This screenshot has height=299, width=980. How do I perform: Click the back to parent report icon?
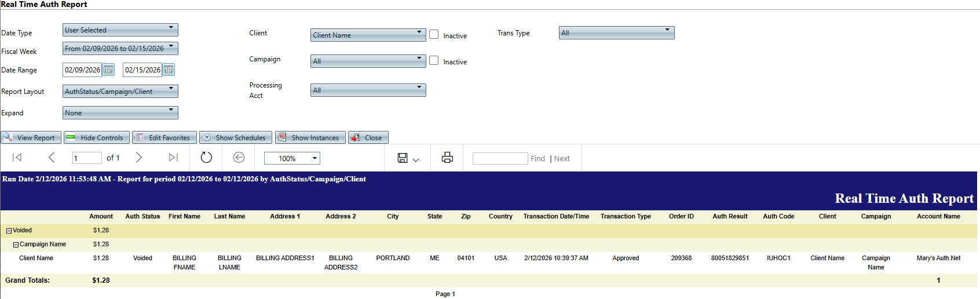click(239, 158)
